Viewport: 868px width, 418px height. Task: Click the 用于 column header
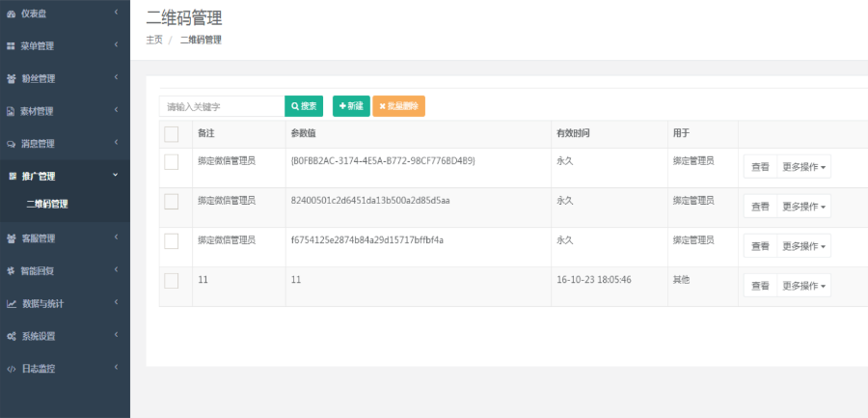682,133
